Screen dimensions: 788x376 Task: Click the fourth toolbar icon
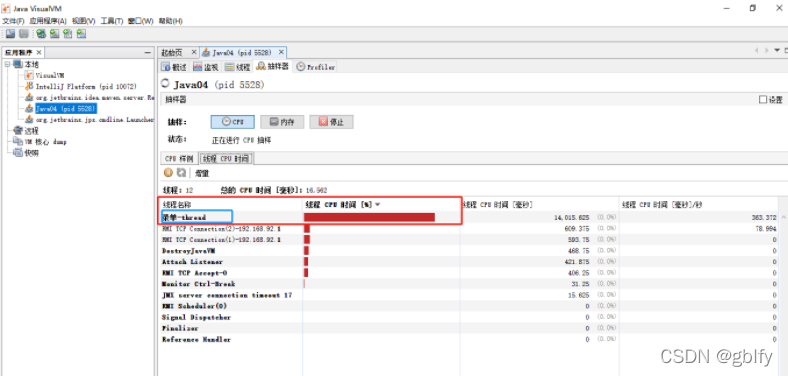(54, 34)
